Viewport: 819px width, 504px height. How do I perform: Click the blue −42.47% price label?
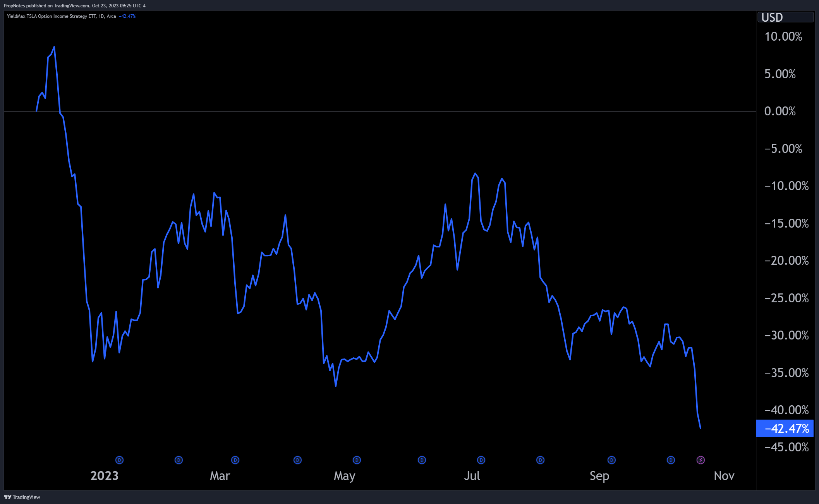point(785,429)
